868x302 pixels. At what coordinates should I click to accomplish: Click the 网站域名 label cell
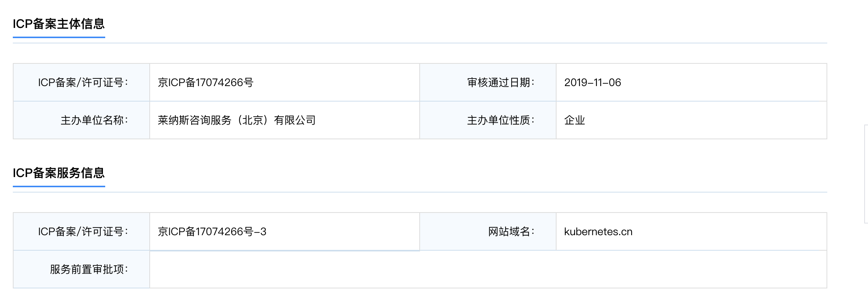click(488, 231)
